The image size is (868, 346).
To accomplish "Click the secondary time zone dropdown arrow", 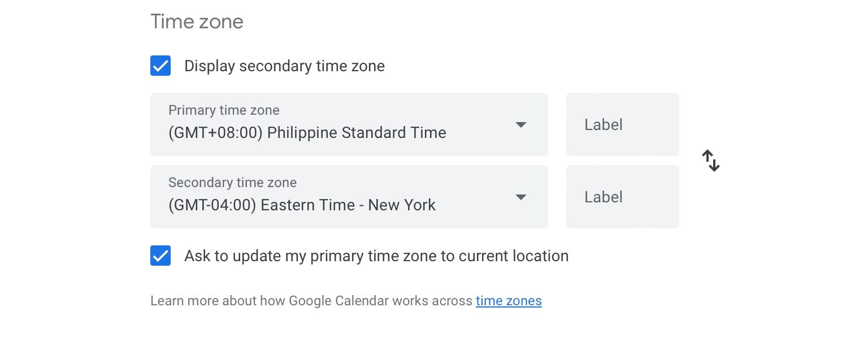I will coord(520,197).
